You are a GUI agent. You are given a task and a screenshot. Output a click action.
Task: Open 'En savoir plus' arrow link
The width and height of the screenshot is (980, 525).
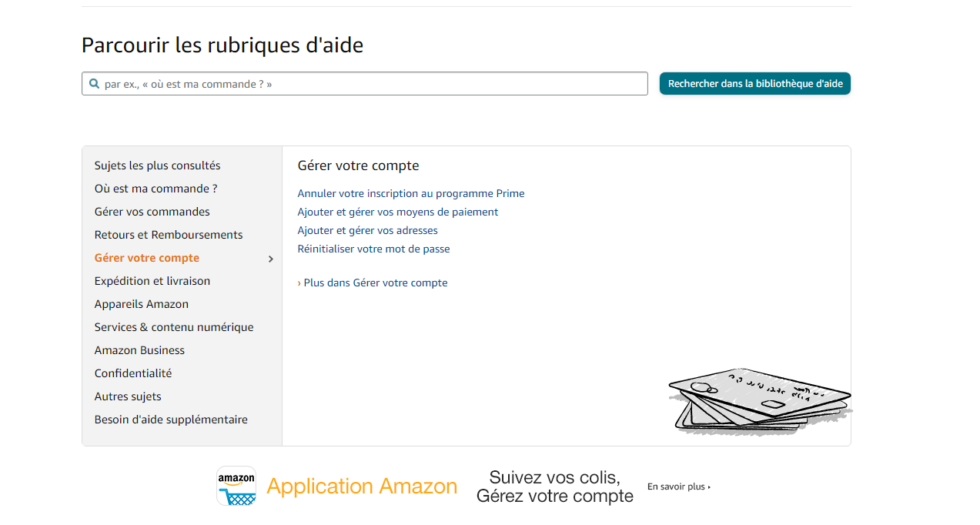click(x=678, y=487)
